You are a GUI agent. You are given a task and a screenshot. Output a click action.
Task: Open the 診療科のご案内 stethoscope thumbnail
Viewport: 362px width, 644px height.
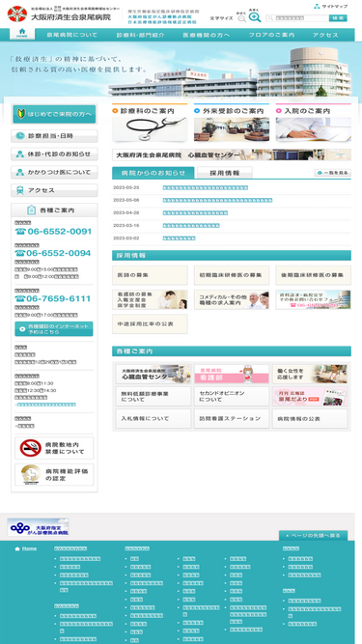[x=150, y=123]
